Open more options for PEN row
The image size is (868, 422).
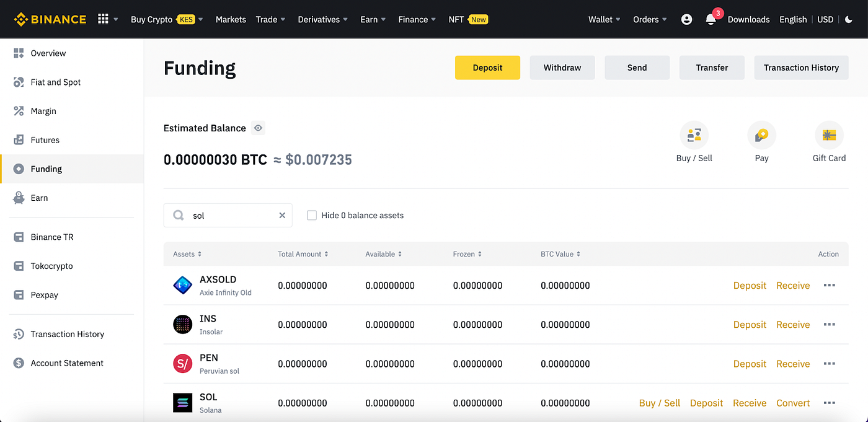coord(829,364)
